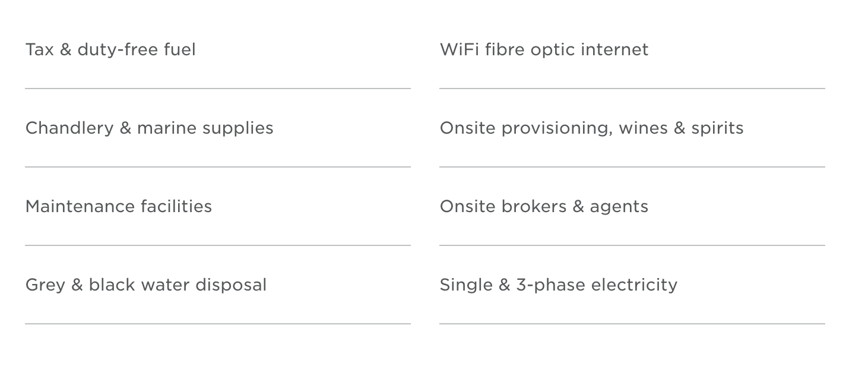Select 'Onsite brokers & agents' entry
Image resolution: width=868 pixels, height=366 pixels.
point(544,207)
